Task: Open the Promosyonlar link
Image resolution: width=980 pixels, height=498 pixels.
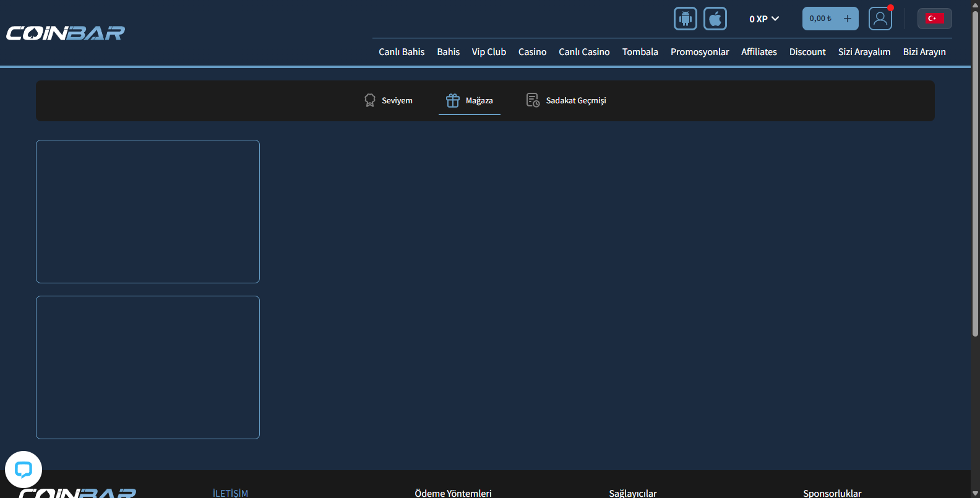Action: [700, 52]
